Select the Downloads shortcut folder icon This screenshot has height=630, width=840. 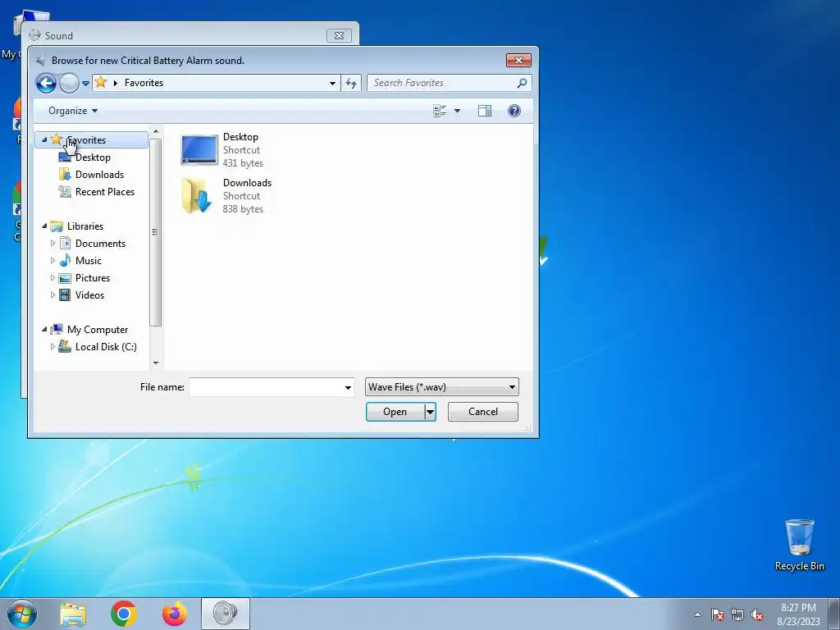pyautogui.click(x=198, y=196)
